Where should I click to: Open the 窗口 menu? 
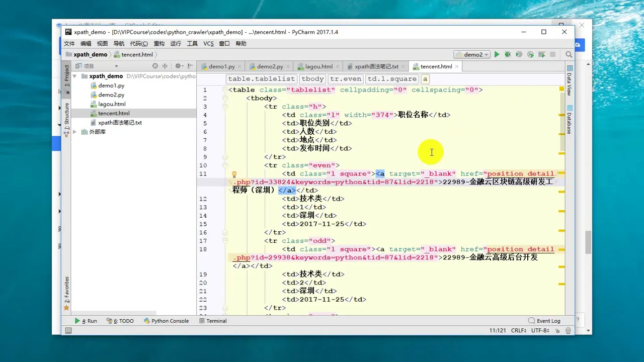coord(224,44)
